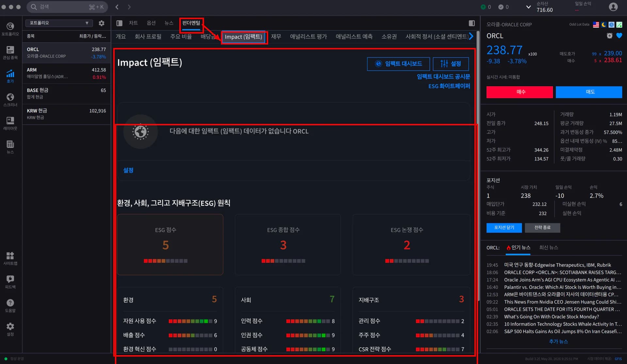Open the ESG 화이트페이퍼 link

[x=449, y=86]
